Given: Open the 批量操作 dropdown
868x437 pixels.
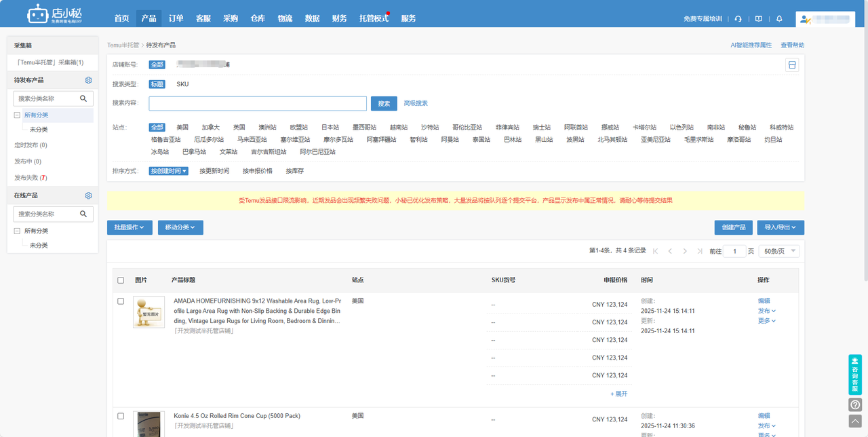Looking at the screenshot, I should [130, 227].
